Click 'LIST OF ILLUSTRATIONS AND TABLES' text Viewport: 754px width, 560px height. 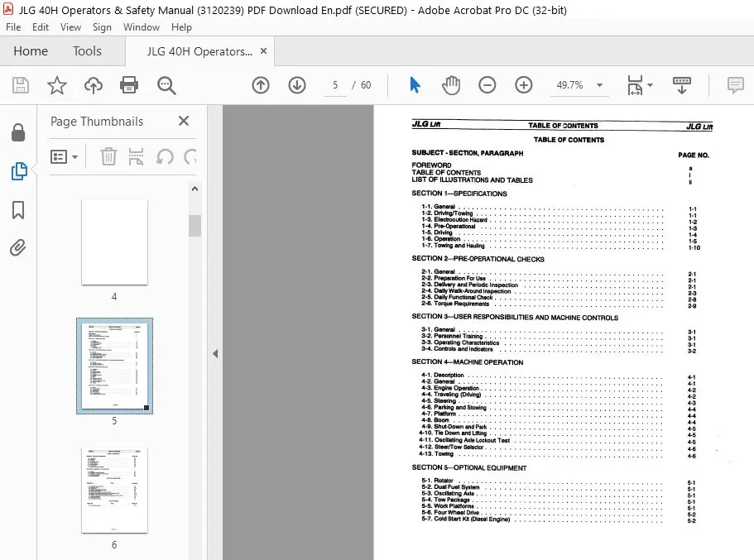[473, 180]
